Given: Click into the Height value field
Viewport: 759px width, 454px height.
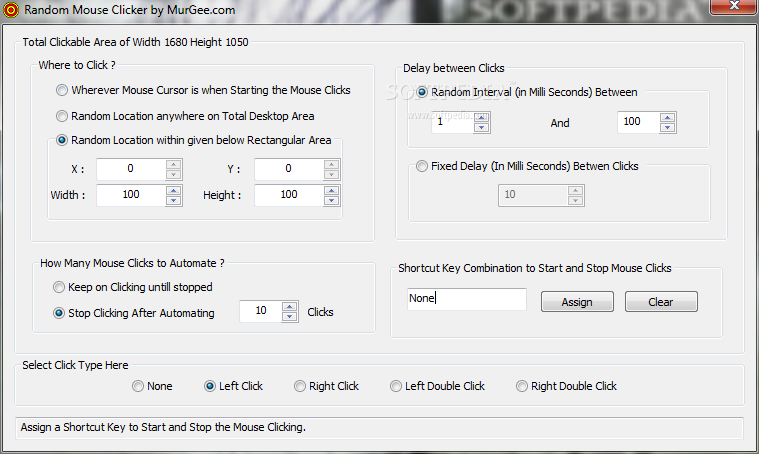Looking at the screenshot, I should [x=289, y=195].
